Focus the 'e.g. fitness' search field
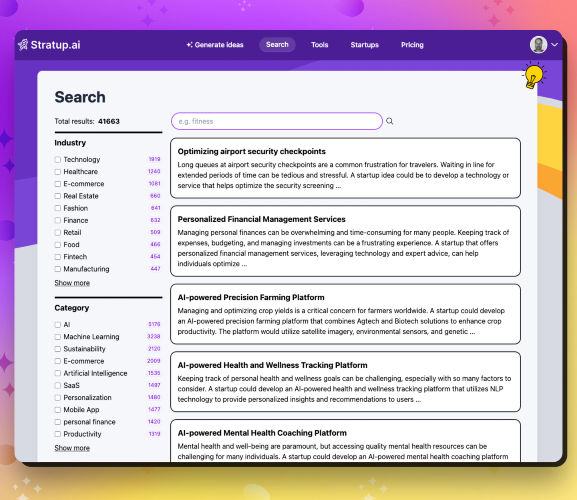This screenshot has width=577, height=500. point(277,121)
